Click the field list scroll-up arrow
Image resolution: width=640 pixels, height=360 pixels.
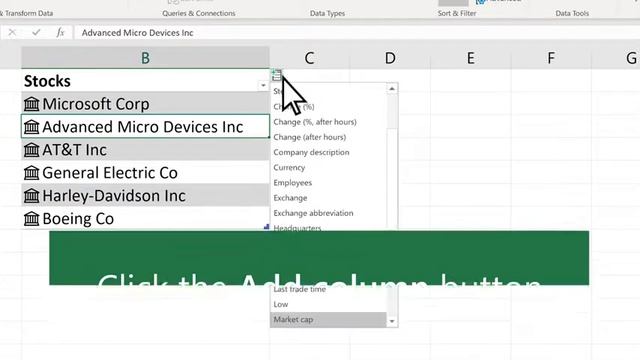coord(392,89)
